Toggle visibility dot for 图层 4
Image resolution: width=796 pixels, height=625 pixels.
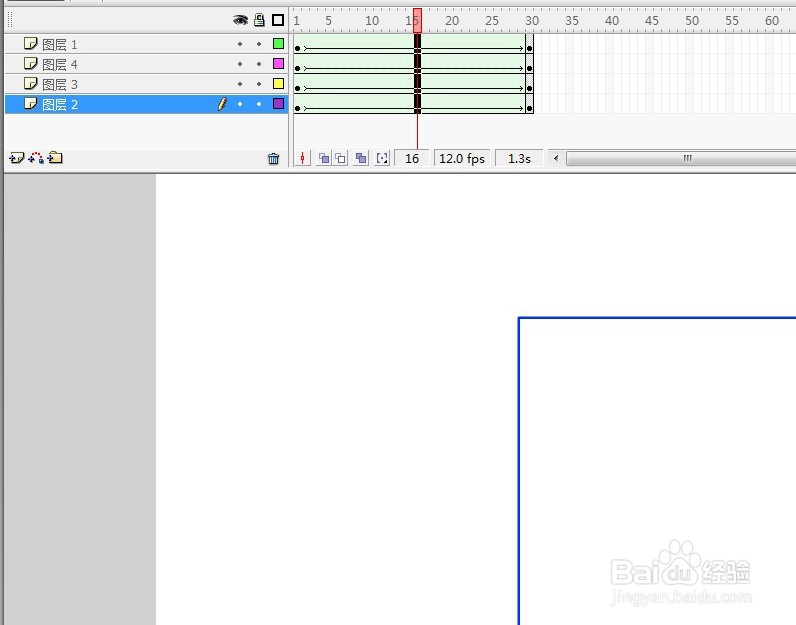click(240, 64)
